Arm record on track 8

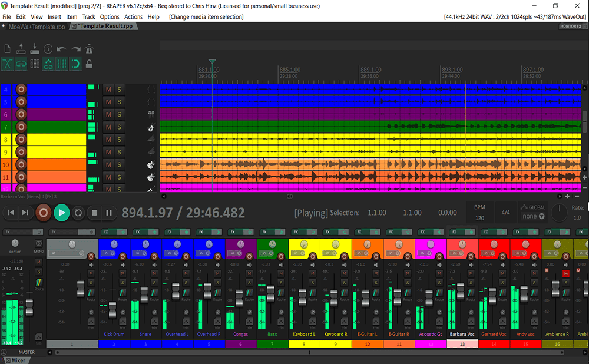pyautogui.click(x=21, y=140)
